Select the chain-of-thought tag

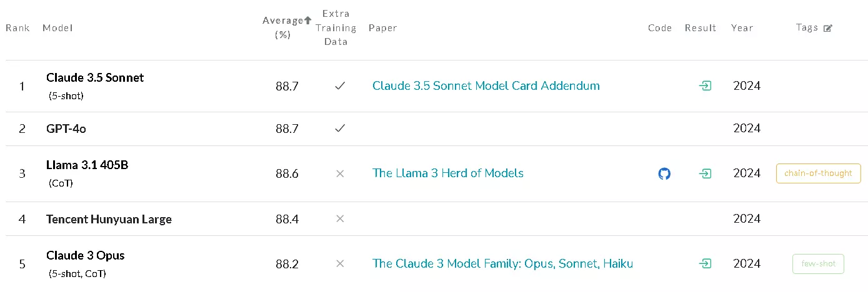pyautogui.click(x=819, y=173)
